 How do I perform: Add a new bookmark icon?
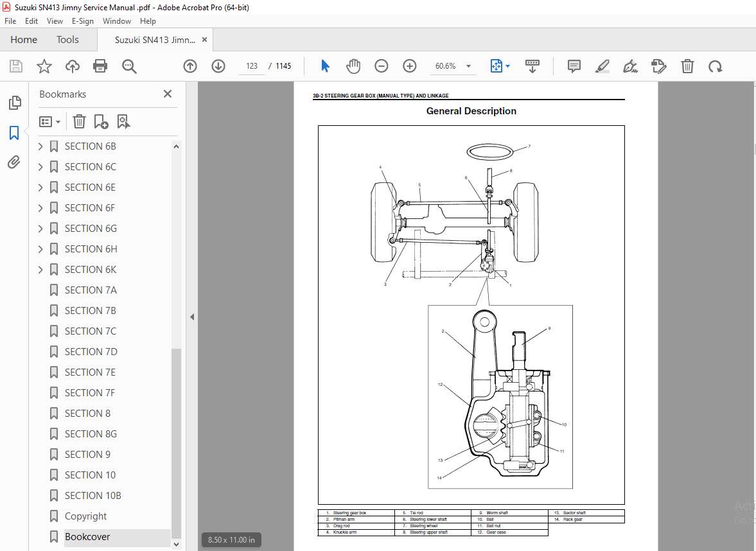(x=101, y=121)
